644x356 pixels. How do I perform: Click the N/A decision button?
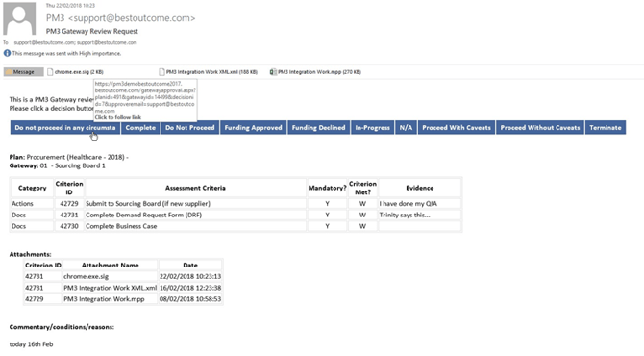click(406, 127)
